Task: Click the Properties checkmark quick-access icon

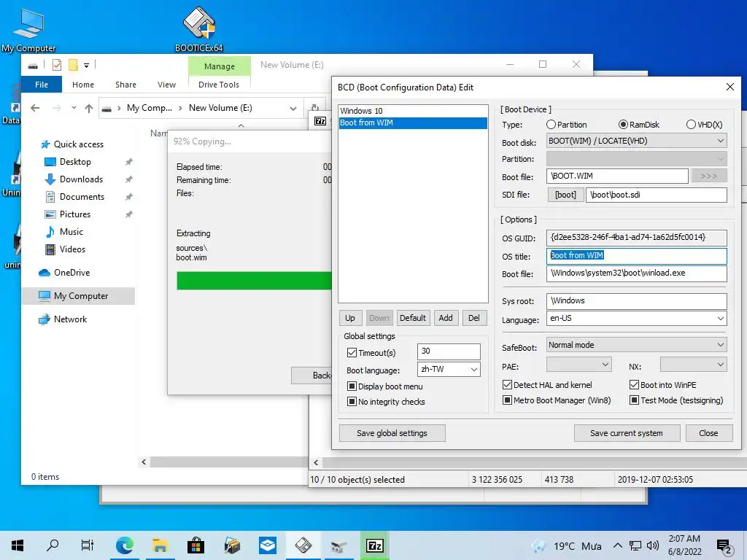Action: point(57,65)
